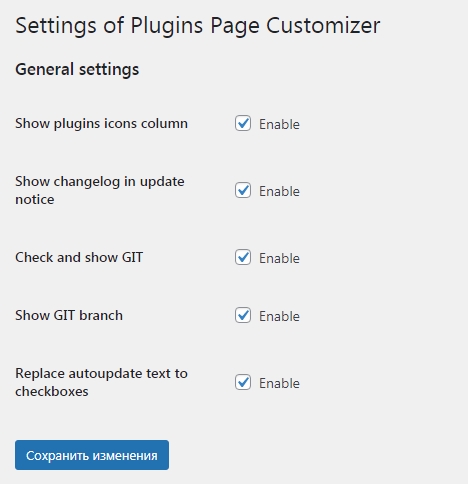Uncheck the Show plugins icons column checkbox

tap(243, 123)
